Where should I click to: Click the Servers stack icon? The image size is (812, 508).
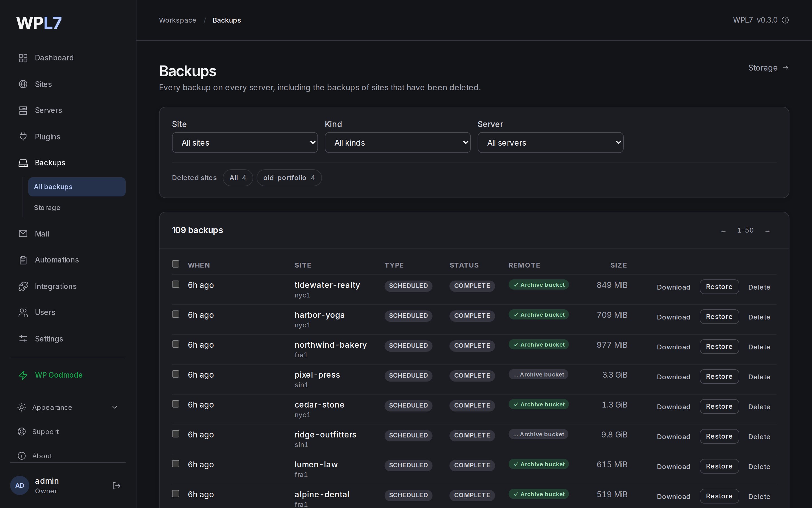[x=23, y=110]
